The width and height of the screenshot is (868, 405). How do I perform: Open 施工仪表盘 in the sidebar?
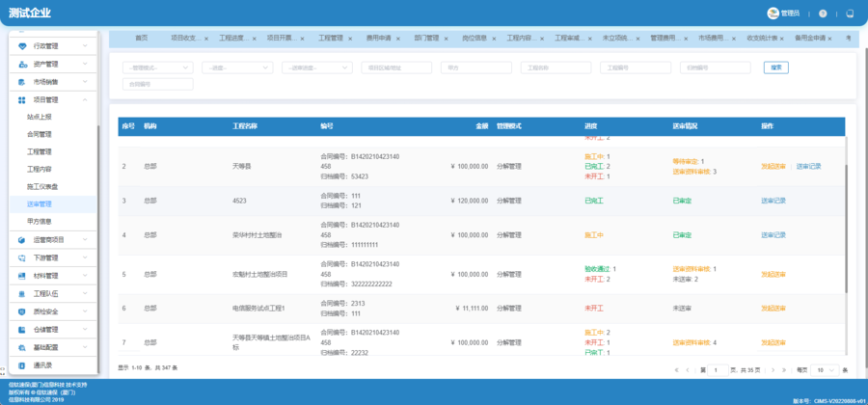tap(42, 186)
